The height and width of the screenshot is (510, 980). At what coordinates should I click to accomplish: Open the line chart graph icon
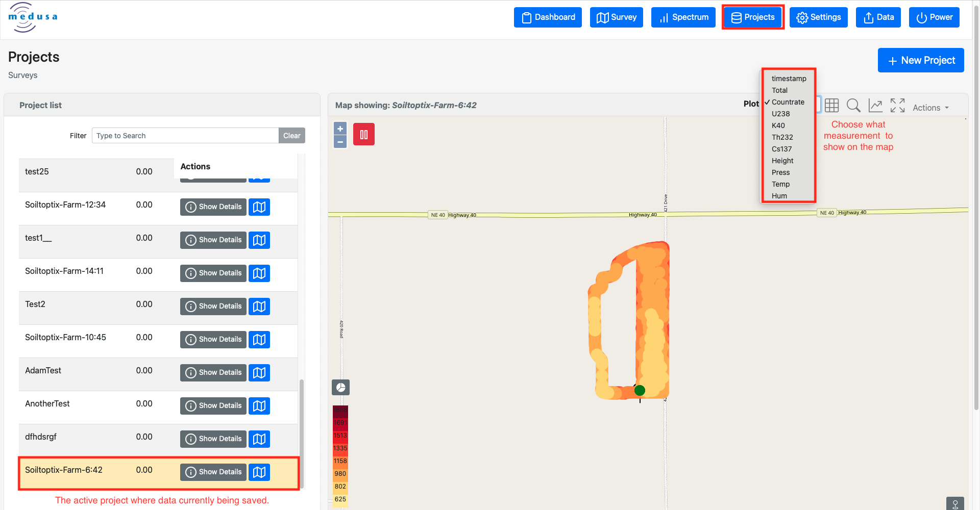(875, 106)
